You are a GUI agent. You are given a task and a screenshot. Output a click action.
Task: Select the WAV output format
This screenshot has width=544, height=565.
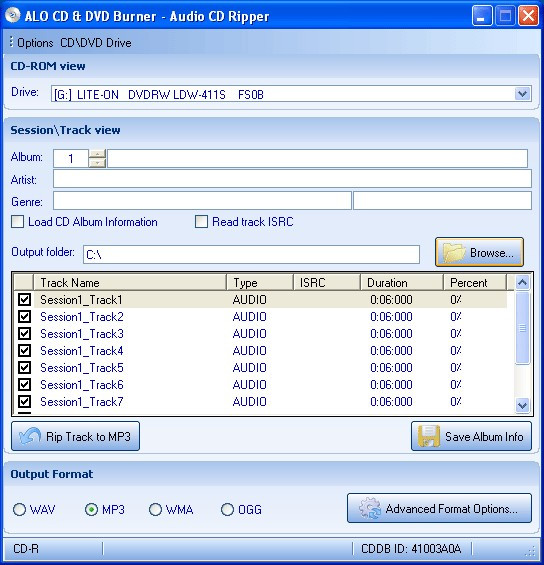[19, 509]
